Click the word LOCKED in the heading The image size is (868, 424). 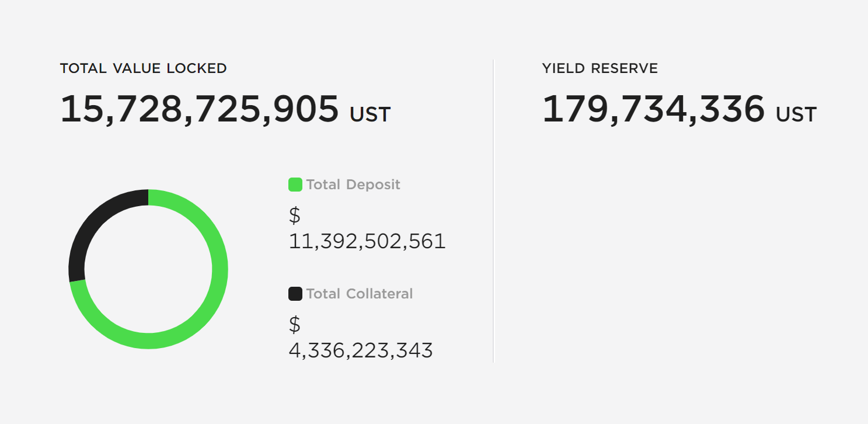click(197, 68)
